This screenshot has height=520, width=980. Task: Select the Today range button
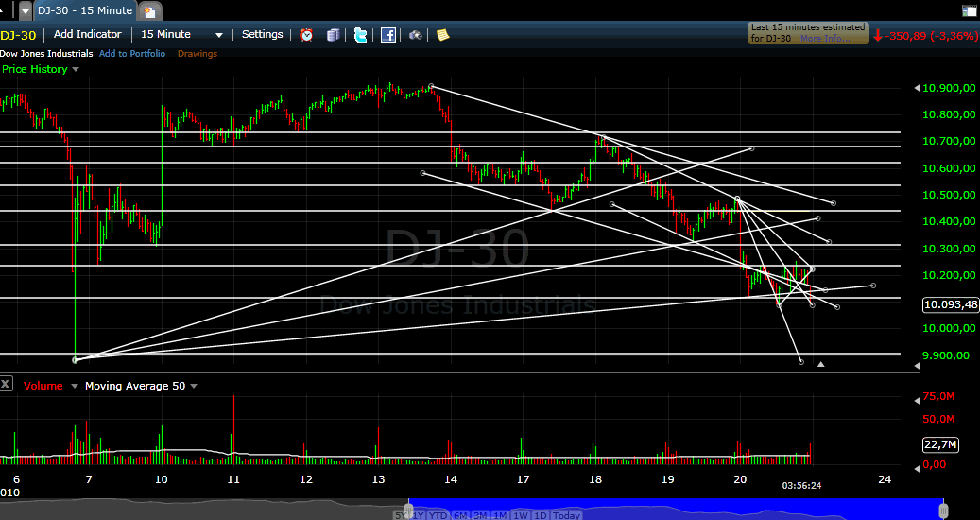point(566,515)
